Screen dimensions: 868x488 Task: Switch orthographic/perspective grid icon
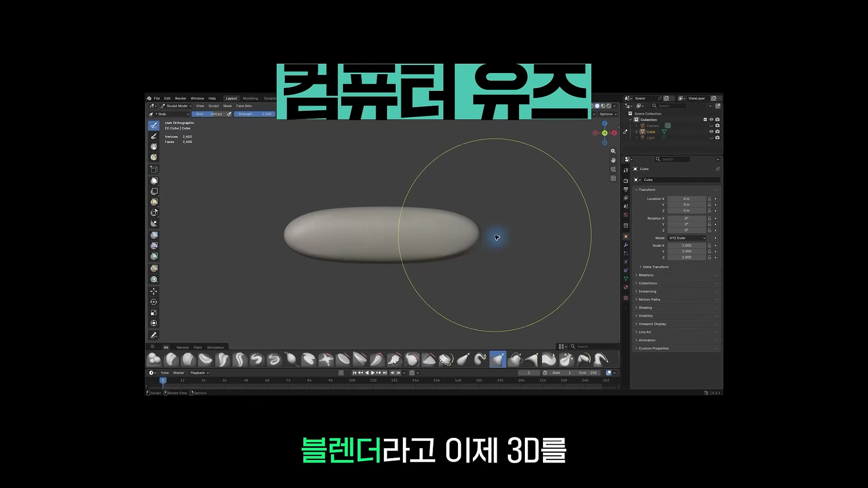(613, 178)
